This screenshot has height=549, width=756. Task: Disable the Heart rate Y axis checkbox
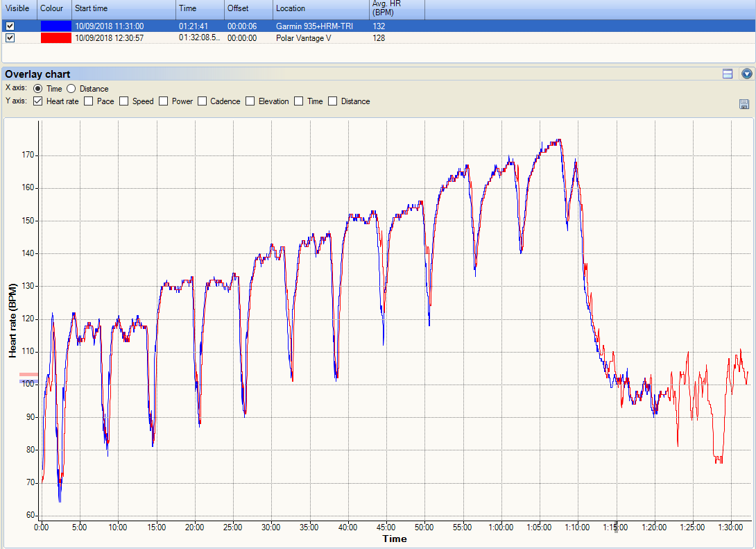point(38,101)
